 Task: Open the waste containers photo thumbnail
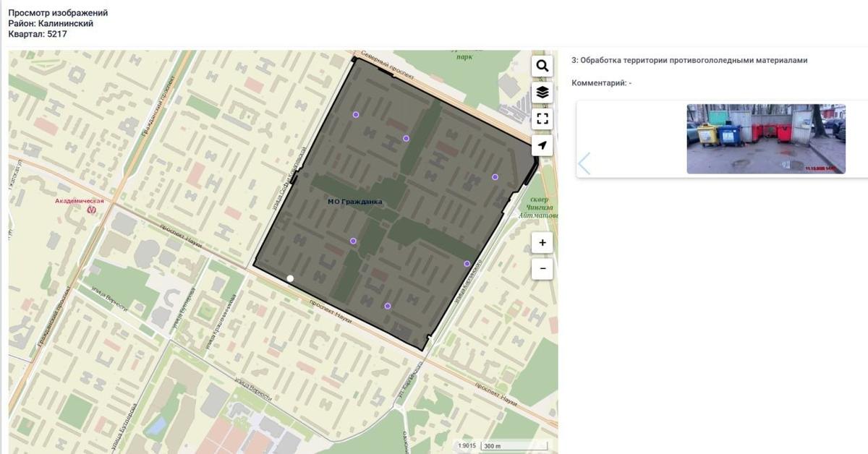pyautogui.click(x=765, y=139)
